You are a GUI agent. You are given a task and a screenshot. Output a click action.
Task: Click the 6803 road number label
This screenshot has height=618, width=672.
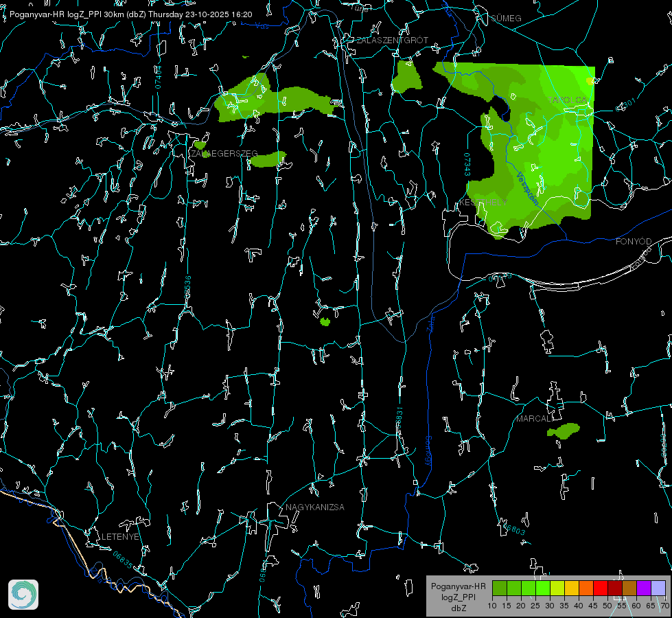[x=515, y=529]
